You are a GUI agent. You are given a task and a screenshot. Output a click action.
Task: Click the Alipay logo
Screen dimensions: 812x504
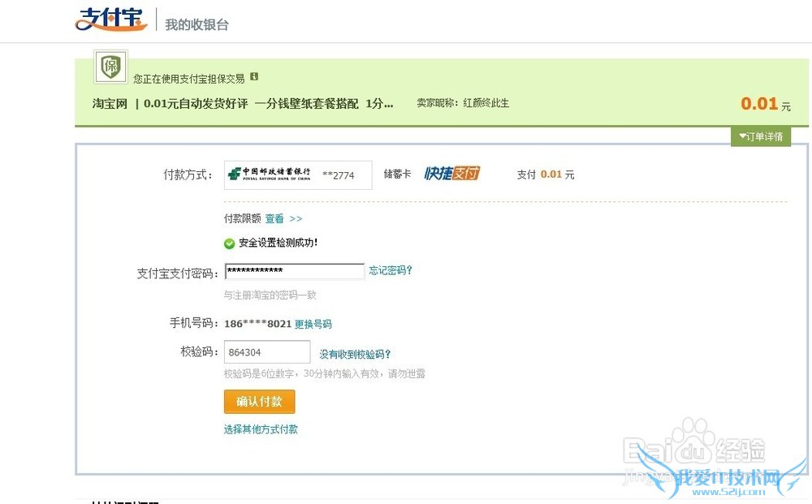110,19
